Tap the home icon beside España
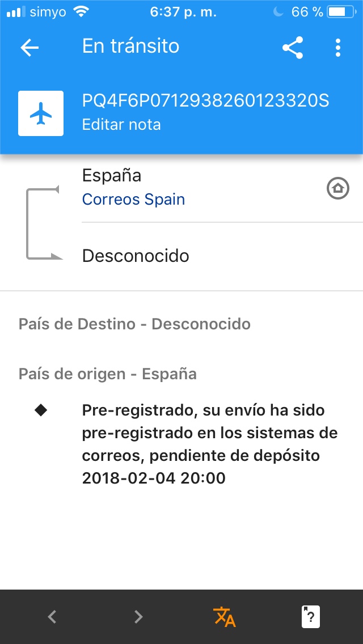 [x=337, y=188]
